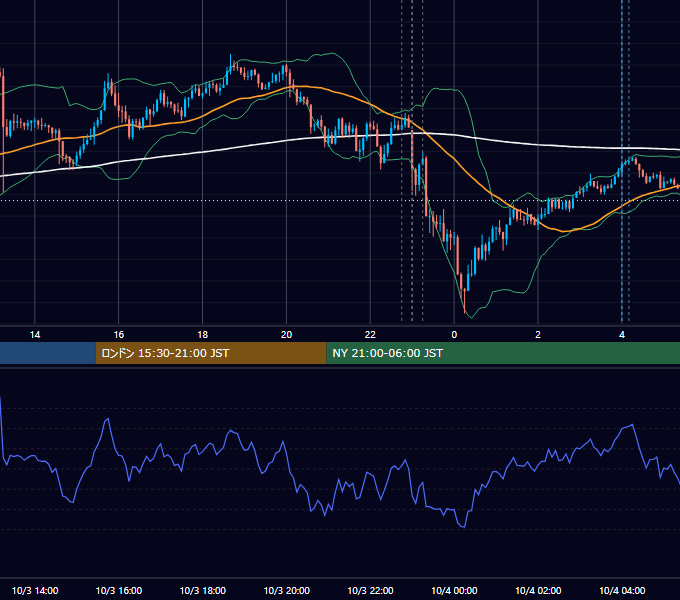
Task: Click the NY 21:00-06:00 JST session bar
Action: [503, 353]
